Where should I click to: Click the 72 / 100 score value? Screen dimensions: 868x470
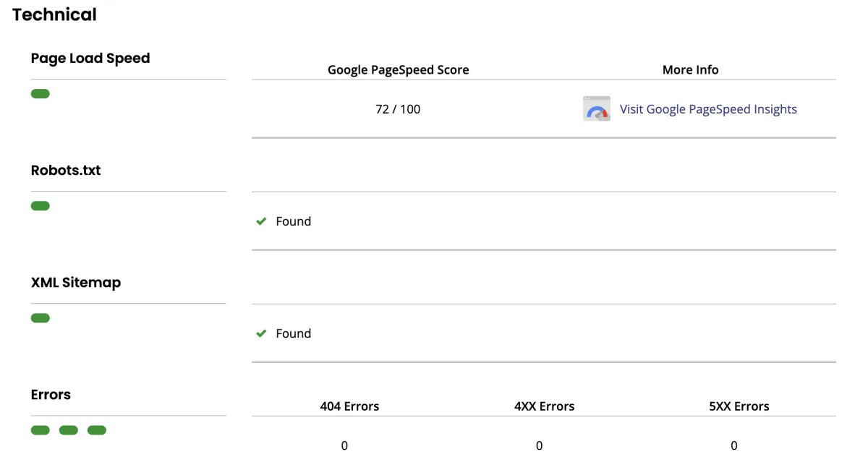(398, 109)
